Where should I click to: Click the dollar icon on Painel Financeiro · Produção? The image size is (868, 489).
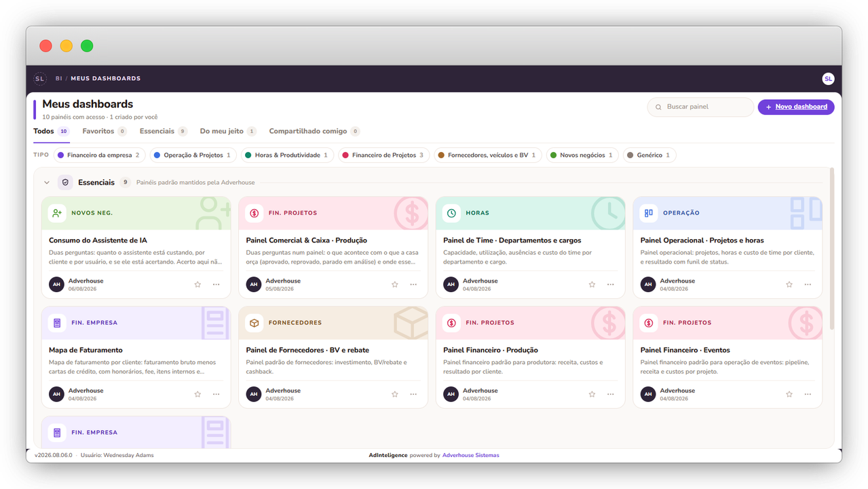pos(451,323)
